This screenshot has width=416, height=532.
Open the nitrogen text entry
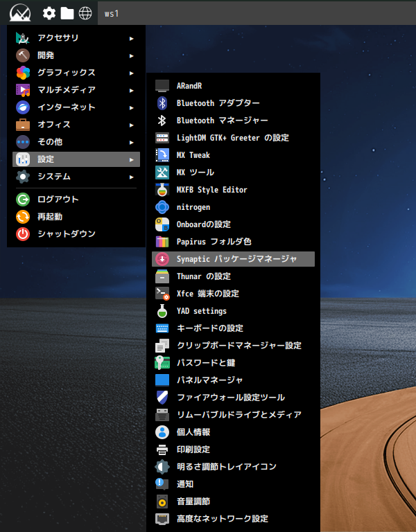pyautogui.click(x=193, y=207)
